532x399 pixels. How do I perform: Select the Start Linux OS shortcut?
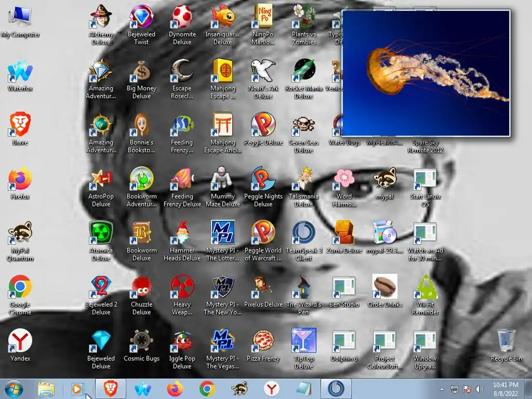[425, 187]
